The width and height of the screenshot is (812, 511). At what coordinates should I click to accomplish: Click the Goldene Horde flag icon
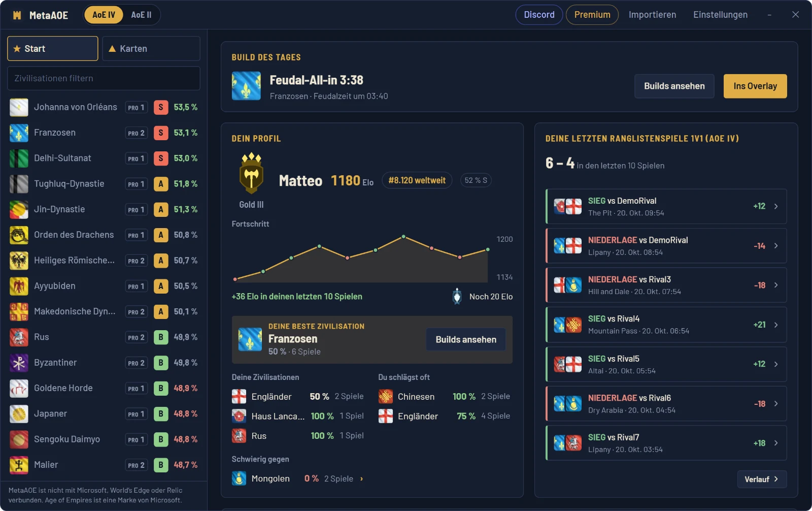coord(19,388)
